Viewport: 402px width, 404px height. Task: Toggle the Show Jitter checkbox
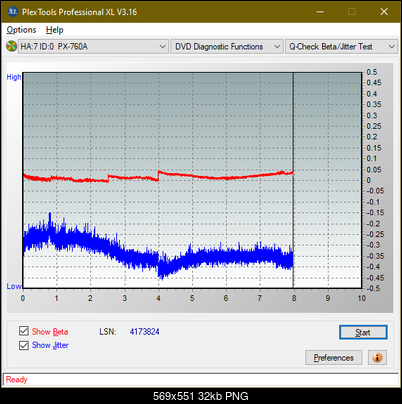point(24,345)
